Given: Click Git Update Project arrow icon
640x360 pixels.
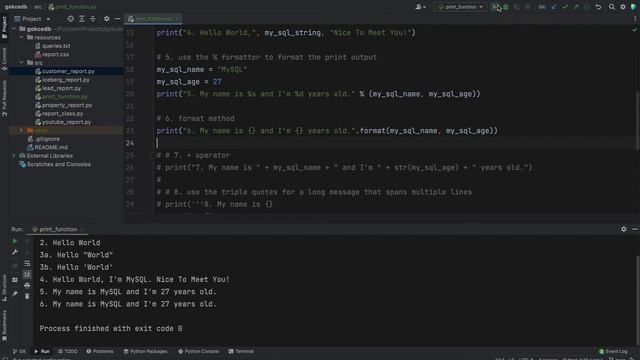Looking at the screenshot, I should tap(554, 7).
